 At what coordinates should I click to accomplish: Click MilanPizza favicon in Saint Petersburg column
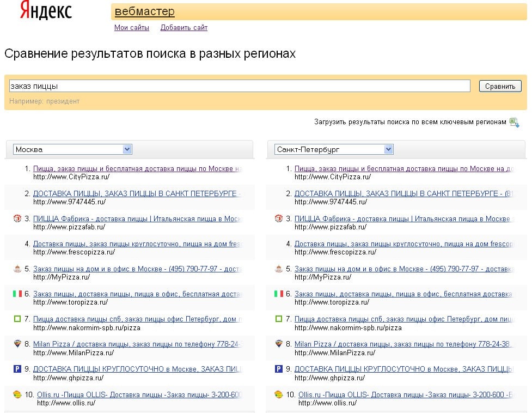(279, 344)
